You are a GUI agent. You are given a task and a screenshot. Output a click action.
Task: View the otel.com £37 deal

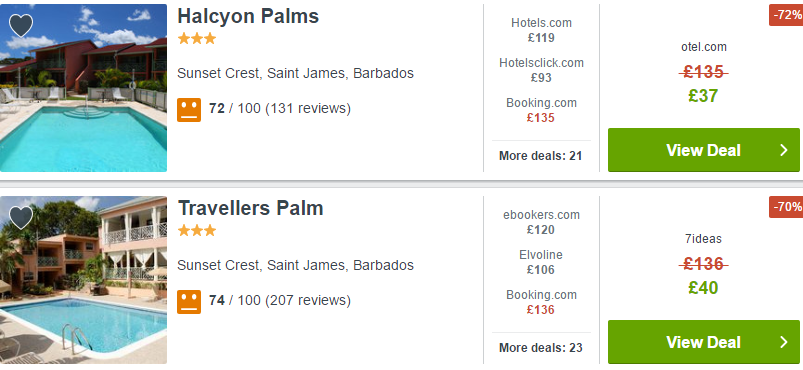pyautogui.click(x=704, y=74)
